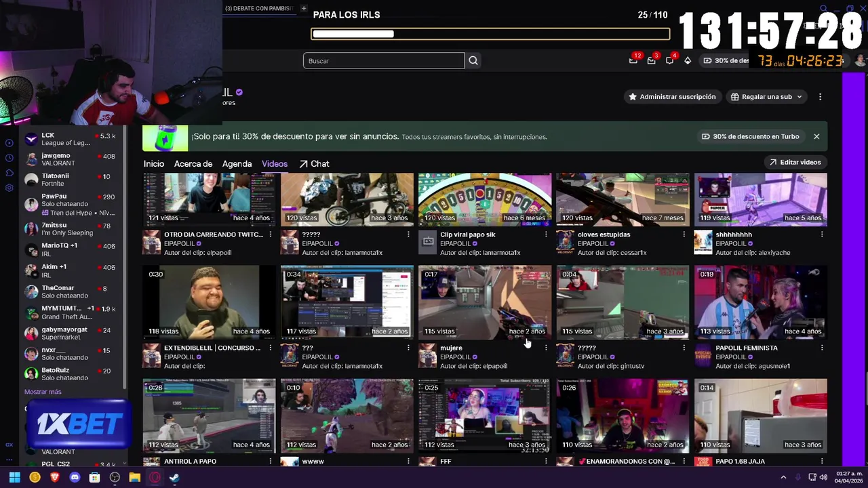Viewport: 868px width, 488px height.
Task: Show hidden system tray icons
Action: point(783,477)
